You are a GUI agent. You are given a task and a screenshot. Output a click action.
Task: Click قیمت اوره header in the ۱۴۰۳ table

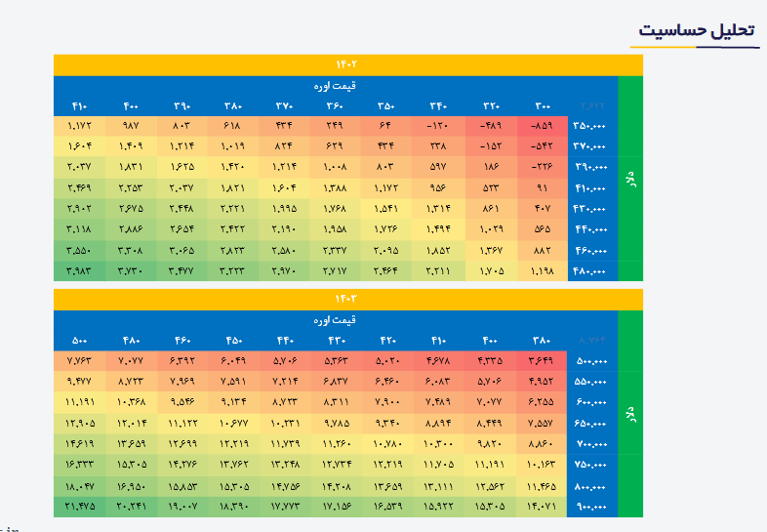tap(335, 319)
